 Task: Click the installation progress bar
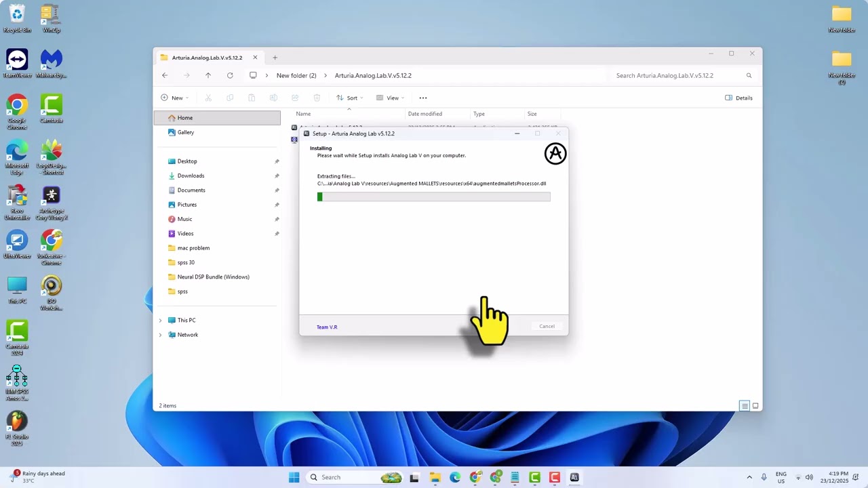(434, 197)
